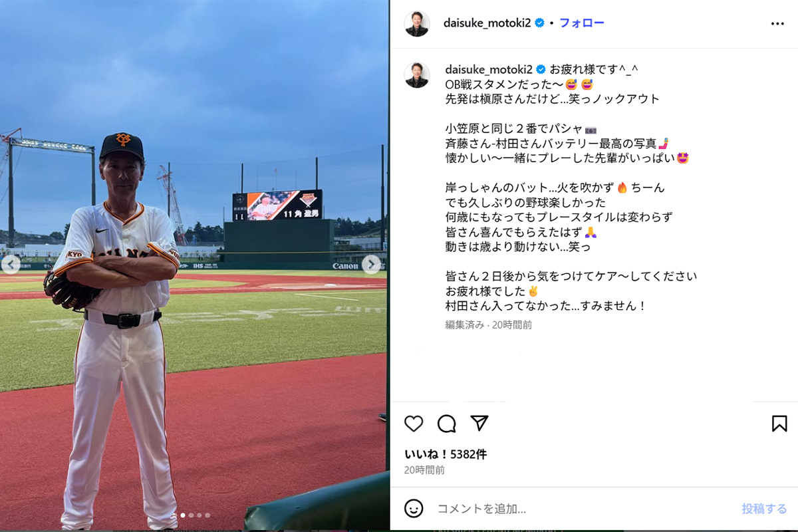
Task: Go to next photo with right arrow
Action: coord(371,264)
